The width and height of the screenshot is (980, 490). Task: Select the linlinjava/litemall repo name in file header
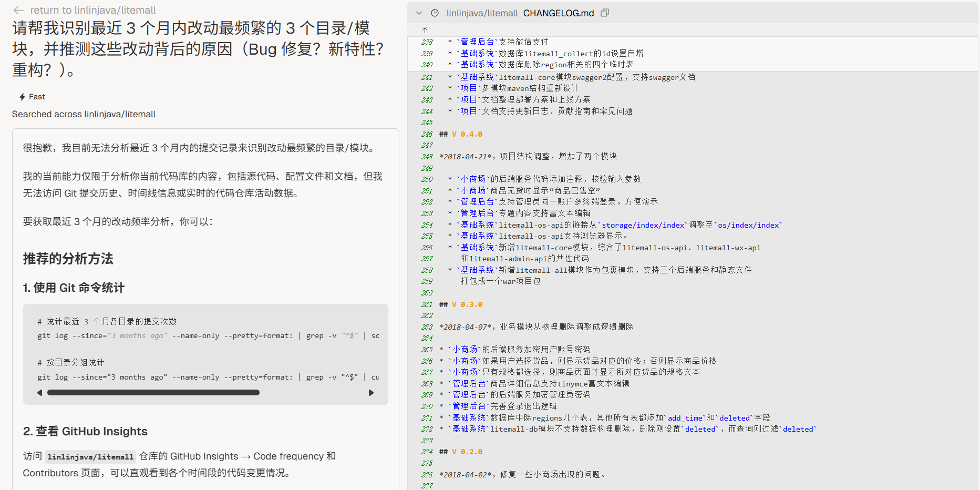pos(482,13)
